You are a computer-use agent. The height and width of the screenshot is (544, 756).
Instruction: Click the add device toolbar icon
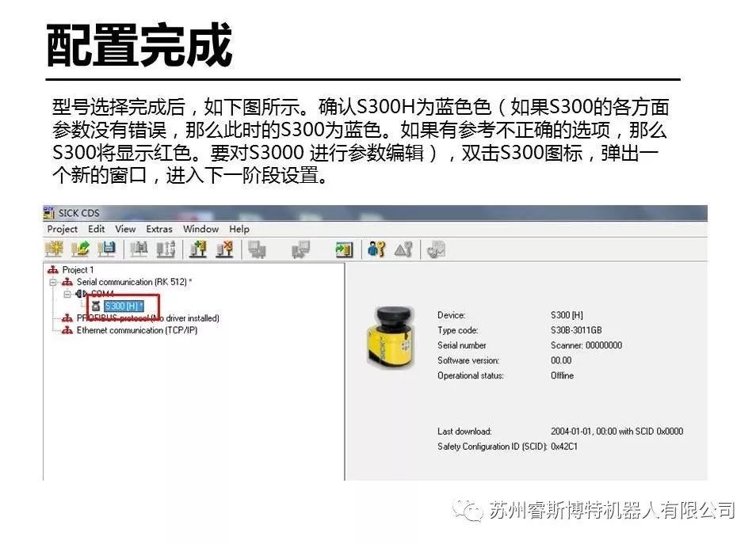198,249
